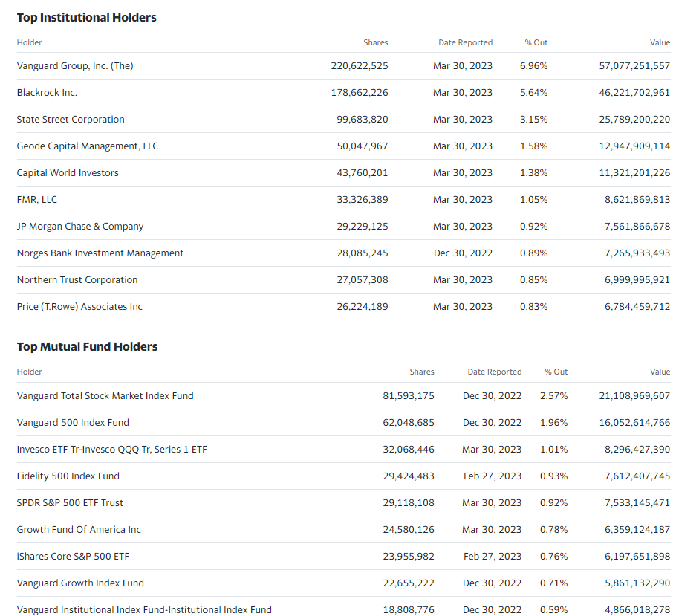676x616 pixels.
Task: Click the Top Institutional Holders heading
Action: click(87, 18)
